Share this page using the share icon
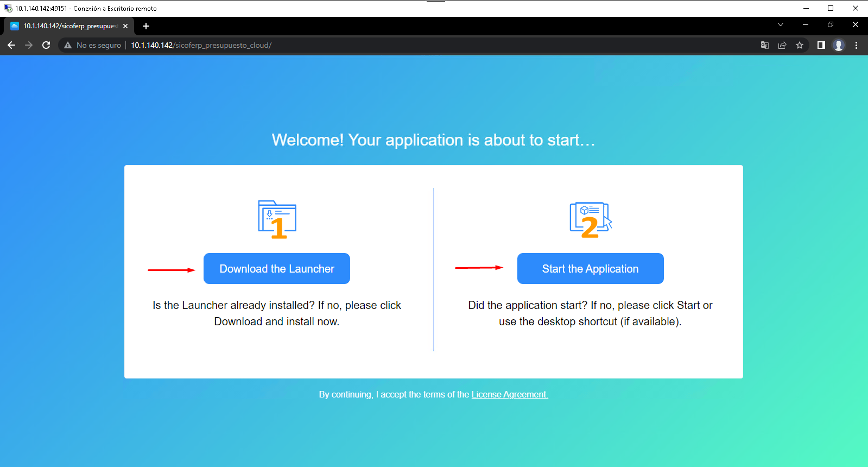The width and height of the screenshot is (868, 467). click(x=782, y=45)
